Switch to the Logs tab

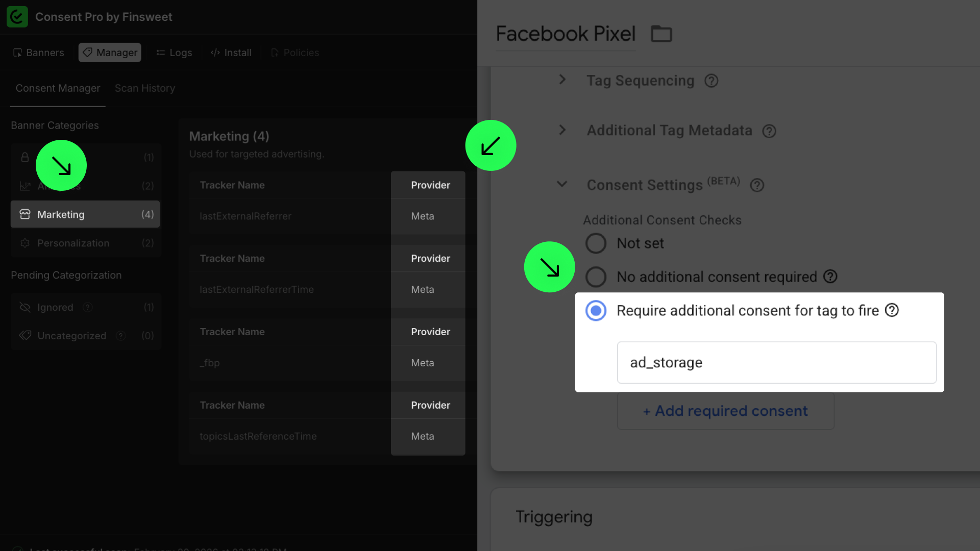174,53
